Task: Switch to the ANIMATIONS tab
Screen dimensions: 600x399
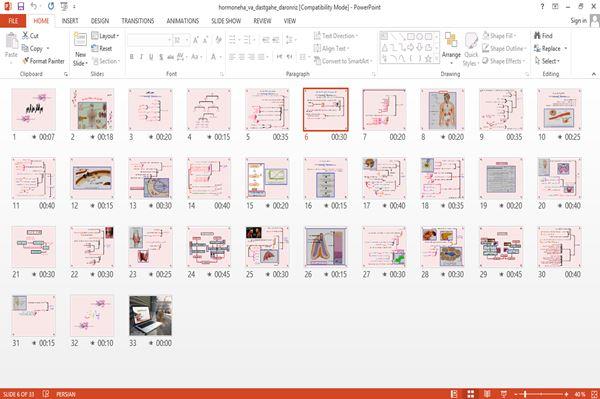Action: click(183, 21)
